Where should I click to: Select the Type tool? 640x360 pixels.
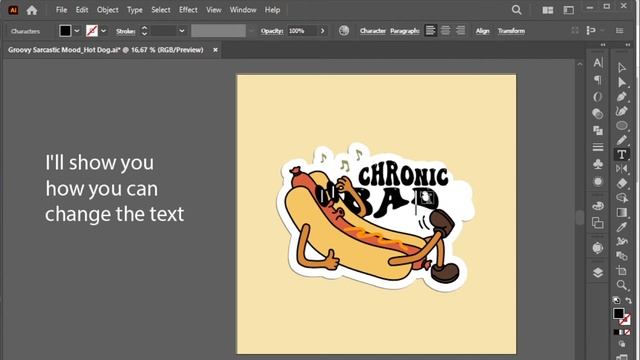[x=622, y=154]
